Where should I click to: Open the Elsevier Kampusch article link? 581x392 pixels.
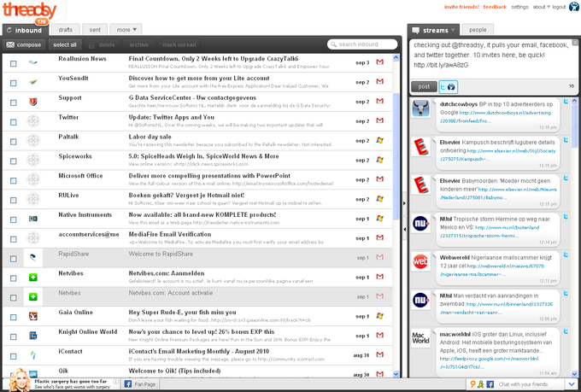(x=497, y=155)
